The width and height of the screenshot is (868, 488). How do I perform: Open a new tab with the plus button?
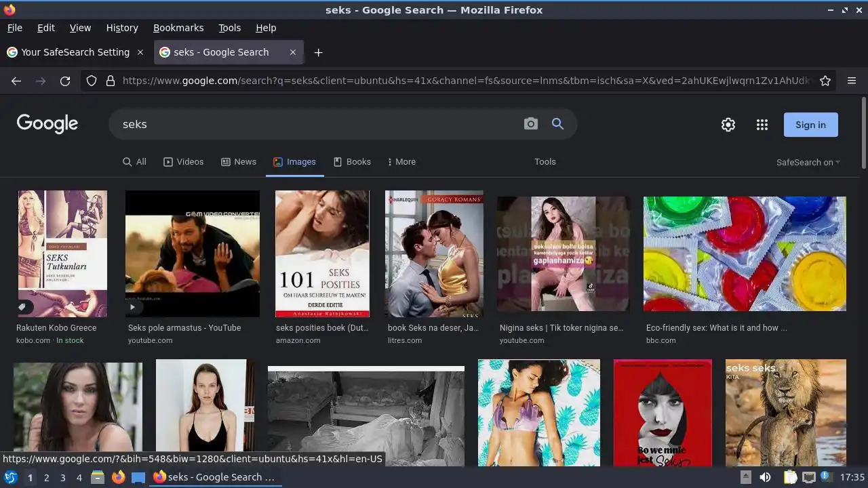(x=318, y=52)
